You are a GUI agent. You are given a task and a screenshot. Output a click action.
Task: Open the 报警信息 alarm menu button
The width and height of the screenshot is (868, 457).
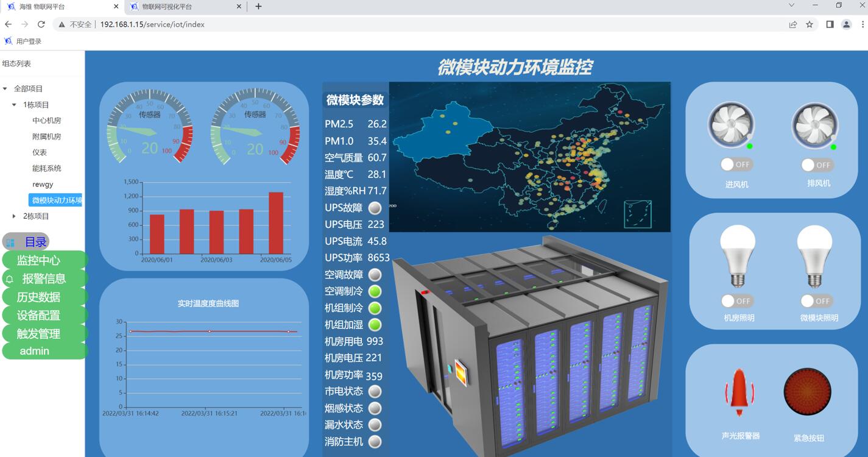coord(44,278)
